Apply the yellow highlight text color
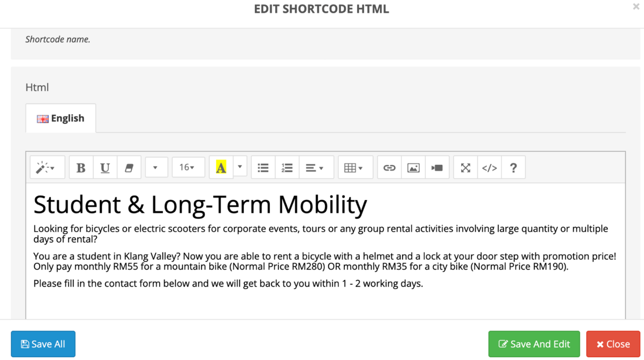Viewport: 644px width, 360px height. coord(221,167)
